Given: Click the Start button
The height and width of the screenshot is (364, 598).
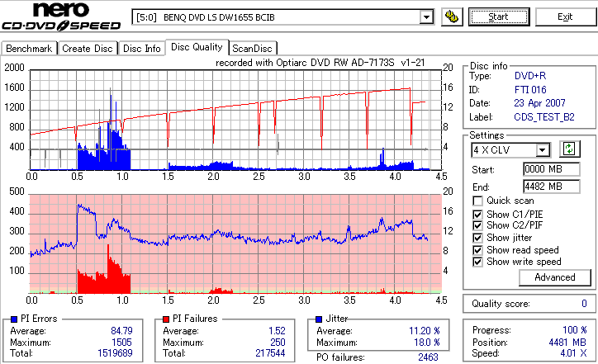Looking at the screenshot, I should tap(499, 17).
